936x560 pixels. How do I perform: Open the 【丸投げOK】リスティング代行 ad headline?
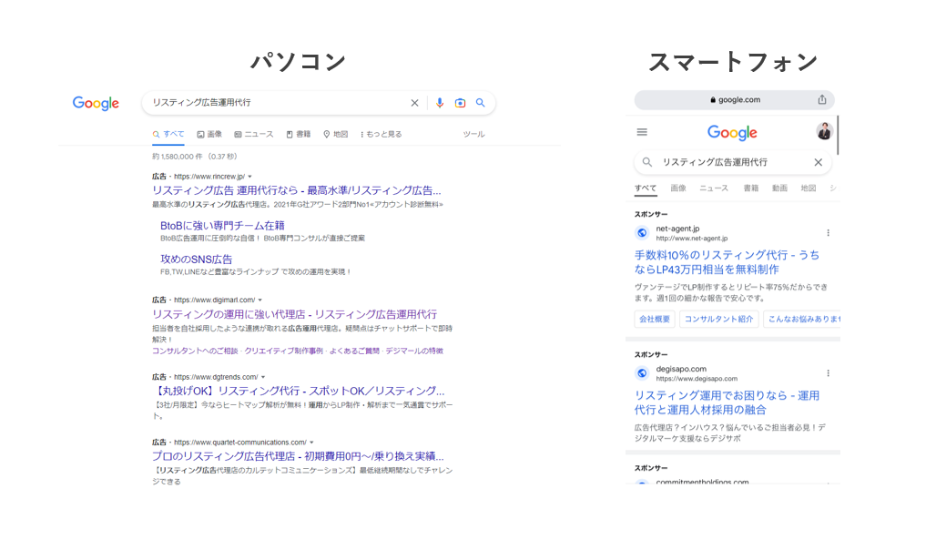click(x=299, y=391)
